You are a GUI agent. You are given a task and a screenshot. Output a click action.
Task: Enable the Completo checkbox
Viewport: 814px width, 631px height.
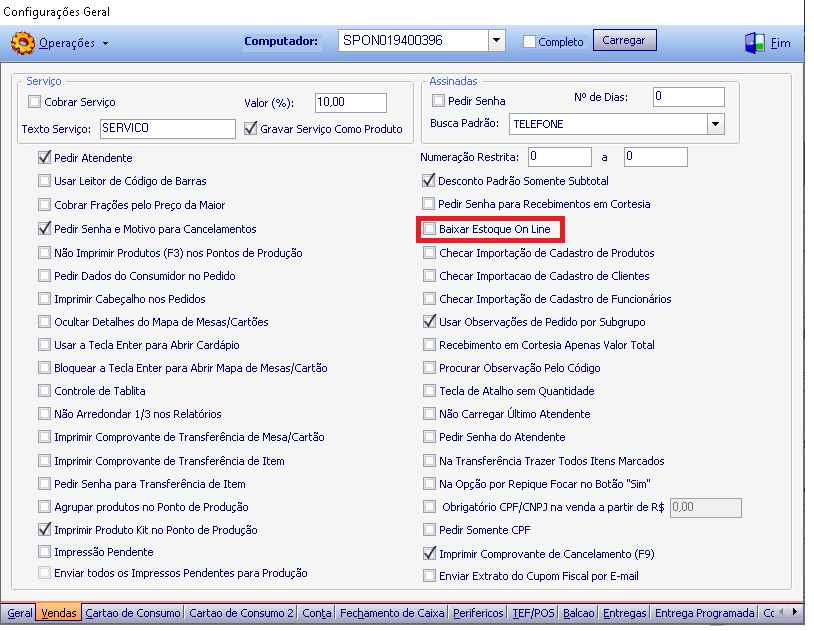click(x=529, y=42)
